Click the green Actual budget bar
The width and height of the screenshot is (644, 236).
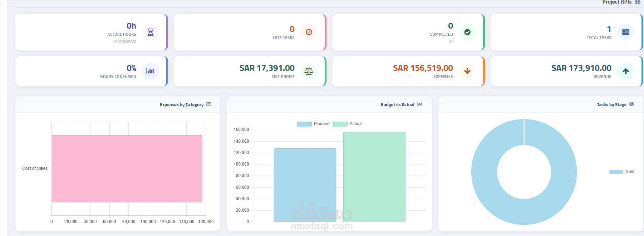click(x=374, y=177)
